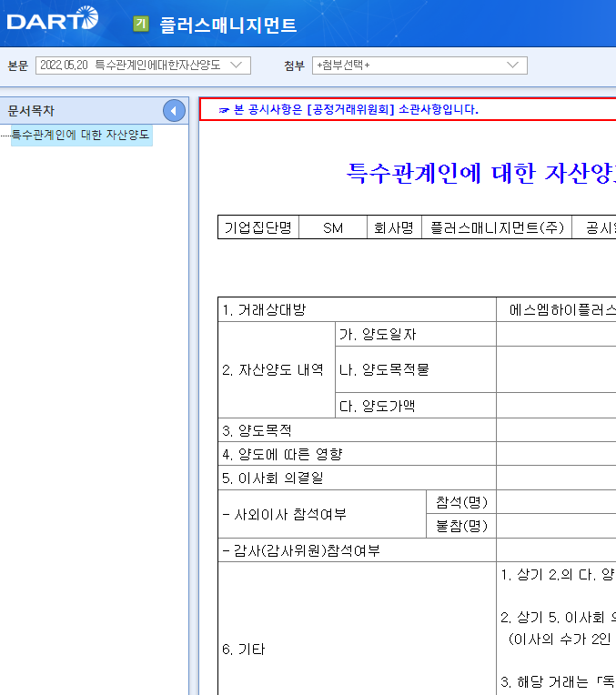Image resolution: width=616 pixels, height=695 pixels.
Task: Click the DART logo
Action: coord(53,19)
